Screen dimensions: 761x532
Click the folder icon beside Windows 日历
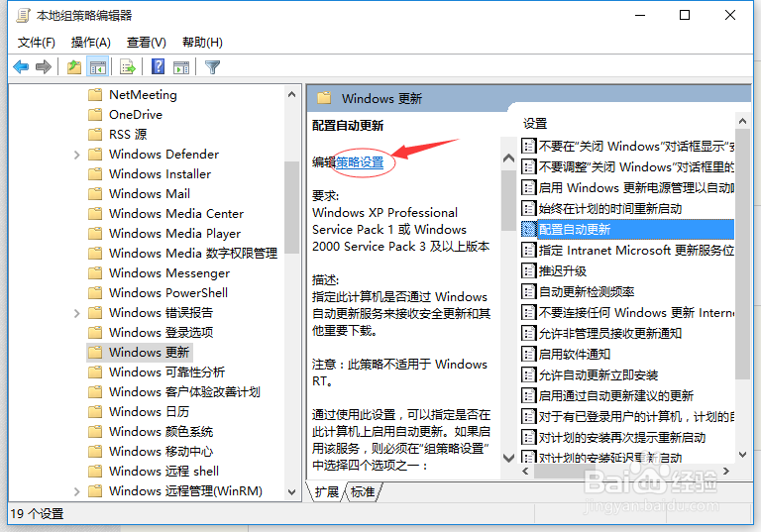[95, 411]
